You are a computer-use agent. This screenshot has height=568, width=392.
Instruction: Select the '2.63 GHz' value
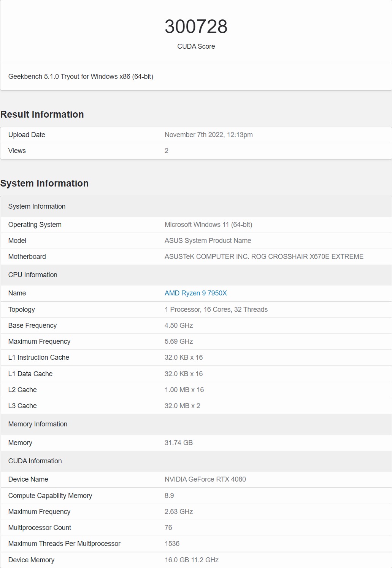[x=179, y=512]
